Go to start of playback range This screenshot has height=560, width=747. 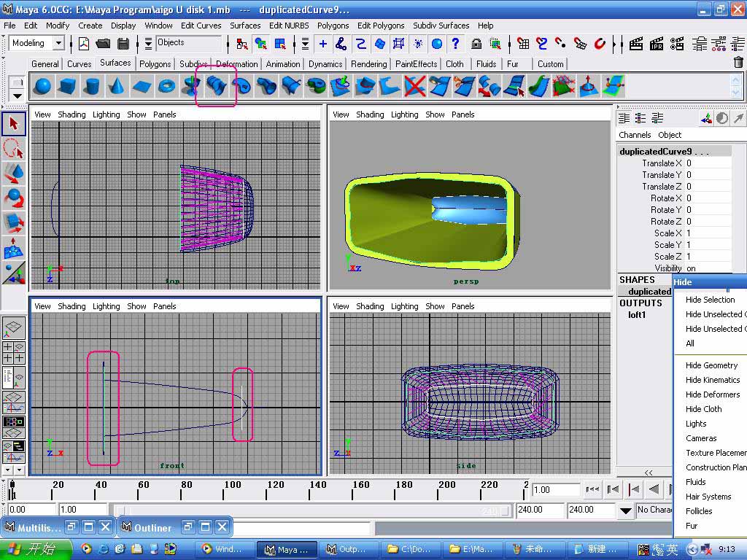(592, 489)
